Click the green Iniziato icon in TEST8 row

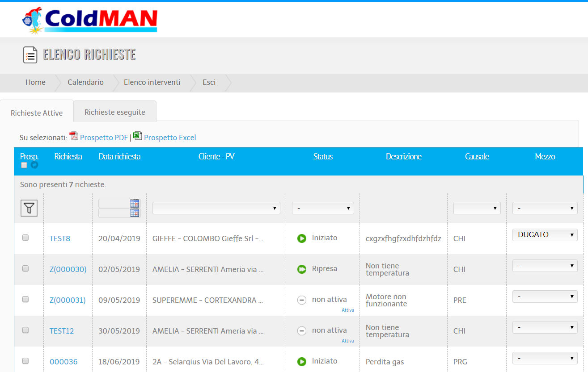(x=302, y=238)
